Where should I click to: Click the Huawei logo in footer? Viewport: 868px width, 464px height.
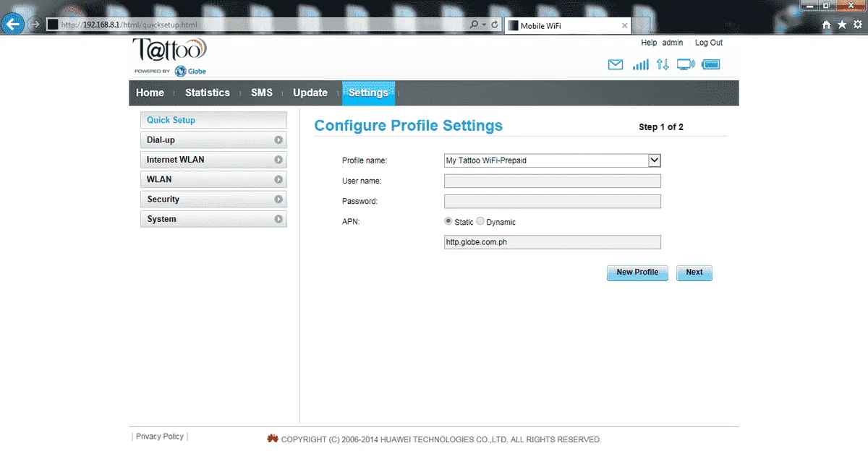273,439
